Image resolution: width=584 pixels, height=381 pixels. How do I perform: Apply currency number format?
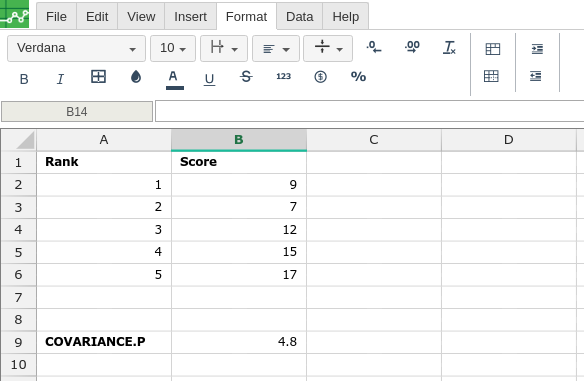(320, 77)
